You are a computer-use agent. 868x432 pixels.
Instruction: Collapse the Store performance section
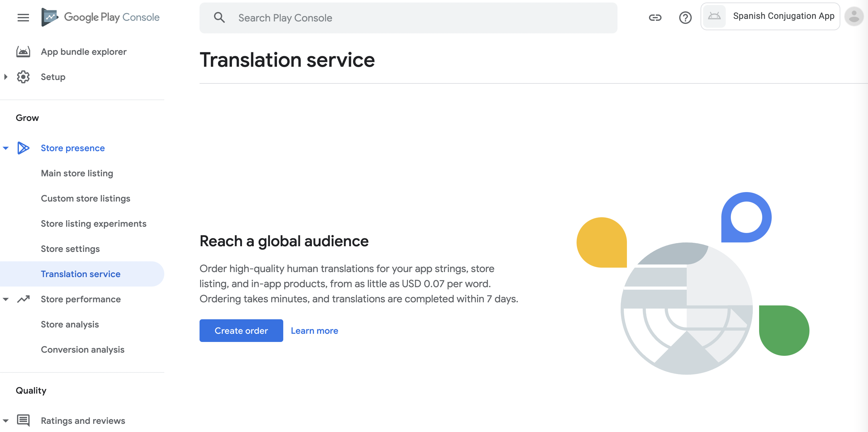coord(6,299)
